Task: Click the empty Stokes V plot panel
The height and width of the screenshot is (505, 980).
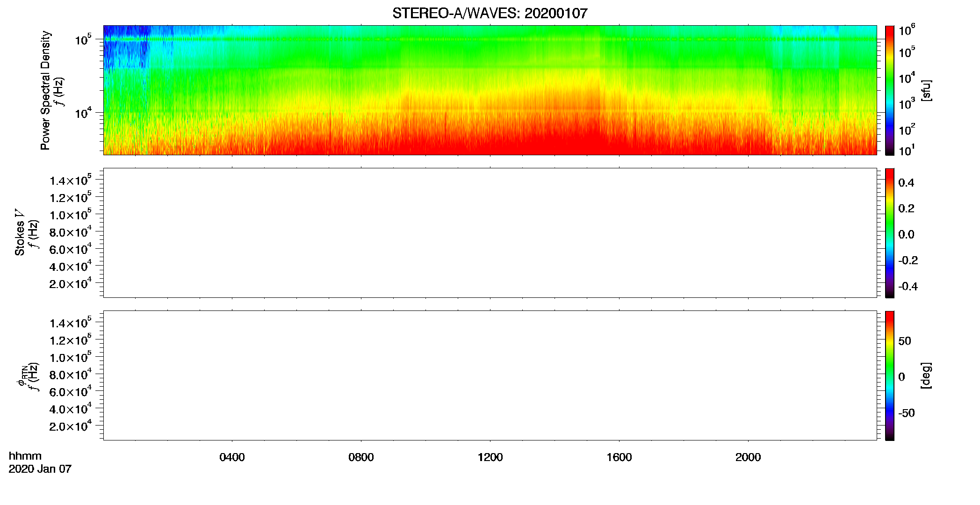Action: (490, 233)
